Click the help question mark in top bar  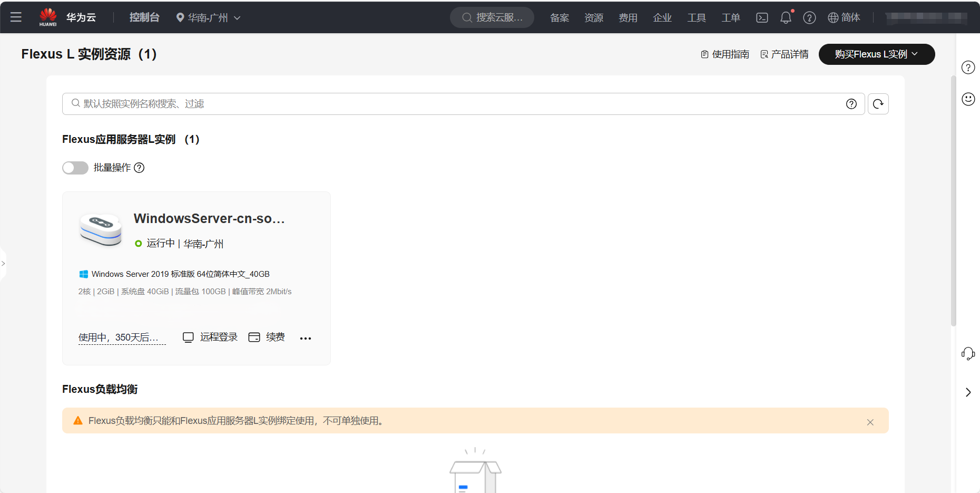pos(809,18)
